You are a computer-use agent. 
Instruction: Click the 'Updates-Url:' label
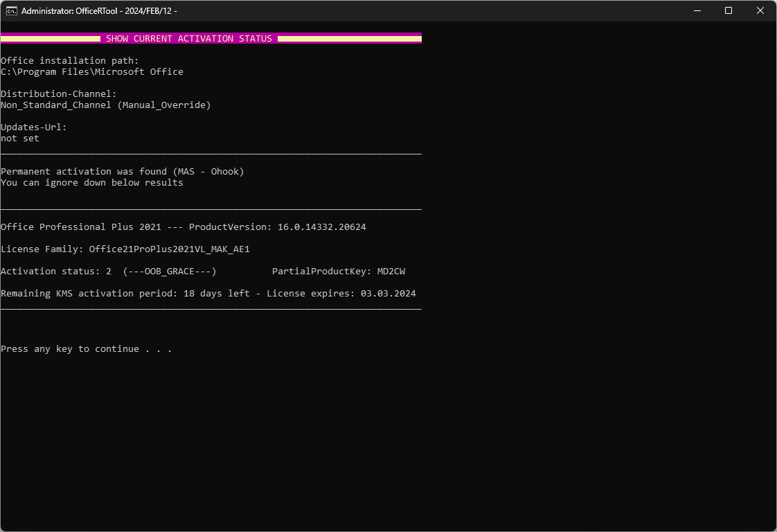(34, 127)
